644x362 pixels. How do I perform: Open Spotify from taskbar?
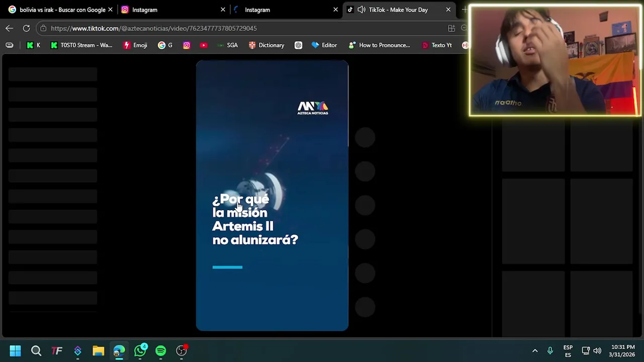(160, 350)
